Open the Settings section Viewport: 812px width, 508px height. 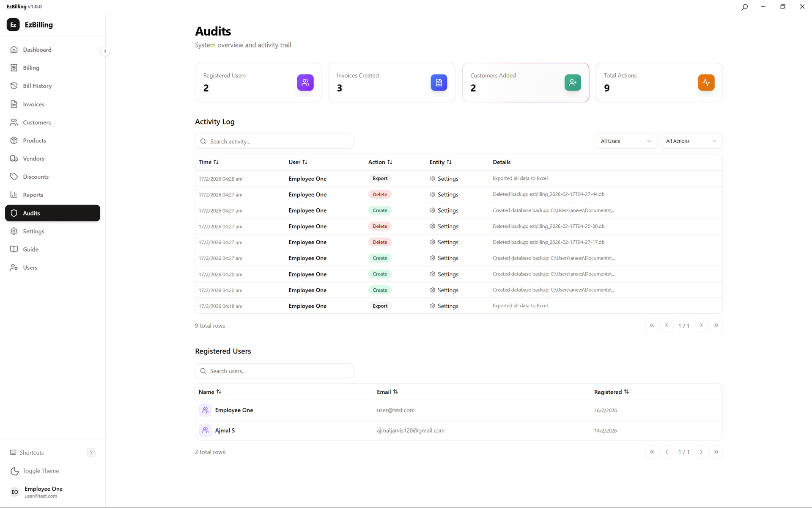(33, 231)
